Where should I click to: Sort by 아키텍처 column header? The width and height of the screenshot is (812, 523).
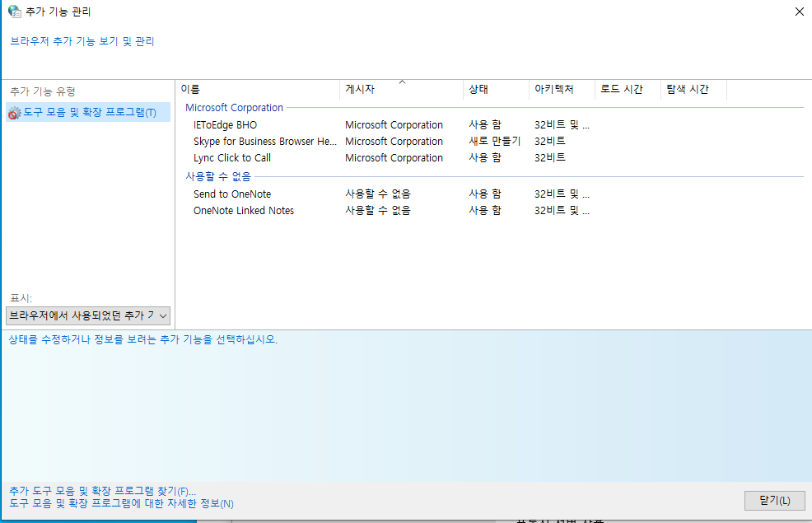pyautogui.click(x=562, y=89)
